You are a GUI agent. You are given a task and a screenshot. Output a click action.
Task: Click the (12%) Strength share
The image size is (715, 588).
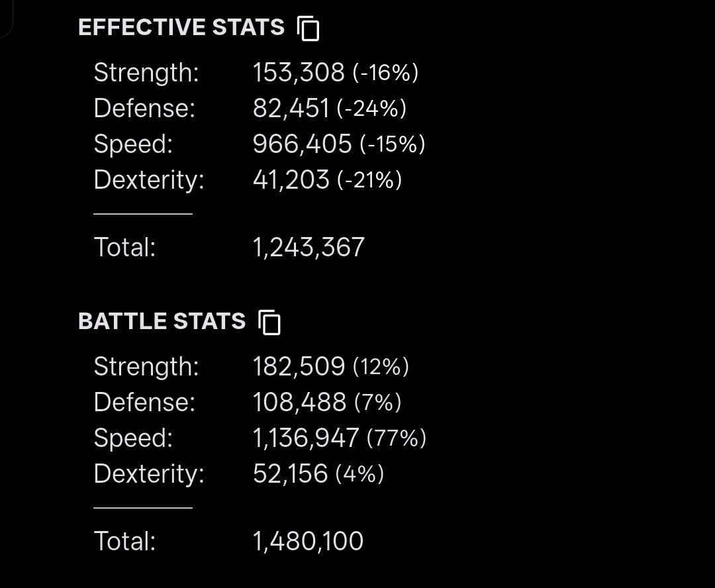pyautogui.click(x=381, y=367)
